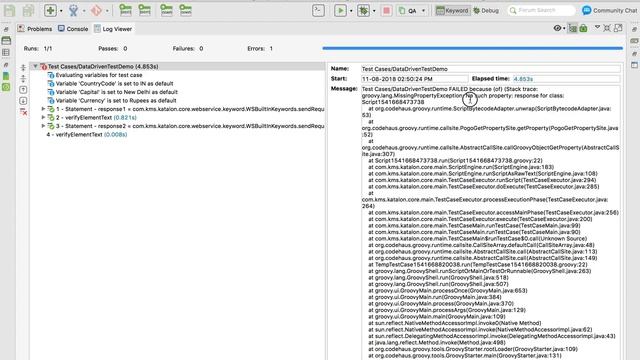Click the previous failure up-arrow icon
Screen dimensions: 640x360
tap(23, 89)
